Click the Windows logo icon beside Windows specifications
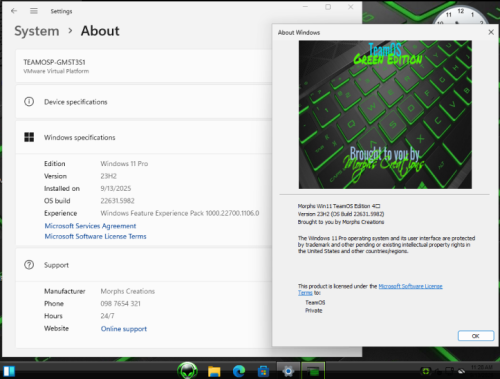500x379 pixels. 29,137
